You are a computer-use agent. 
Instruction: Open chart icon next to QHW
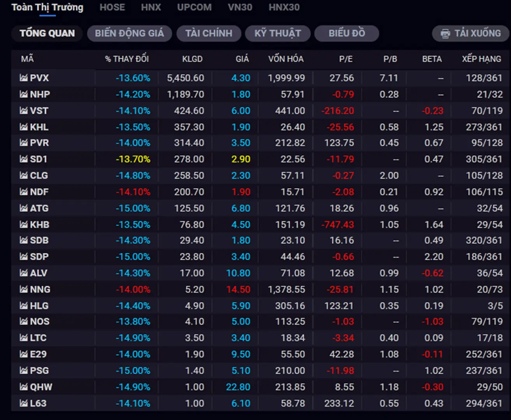pyautogui.click(x=24, y=387)
